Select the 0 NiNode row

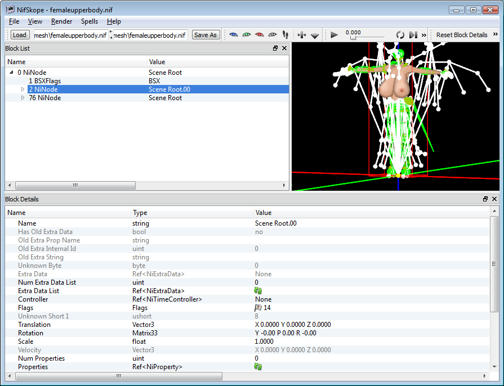tap(147, 72)
